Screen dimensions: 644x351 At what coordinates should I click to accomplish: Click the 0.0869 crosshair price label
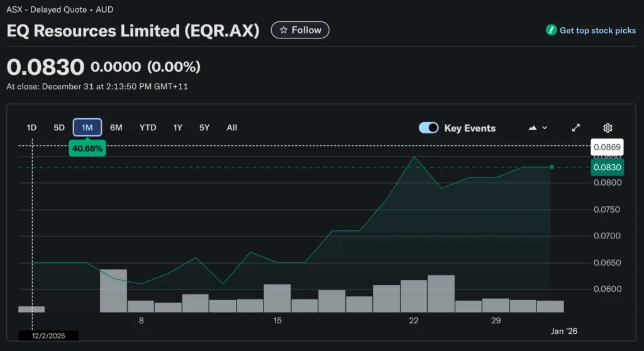click(x=607, y=147)
